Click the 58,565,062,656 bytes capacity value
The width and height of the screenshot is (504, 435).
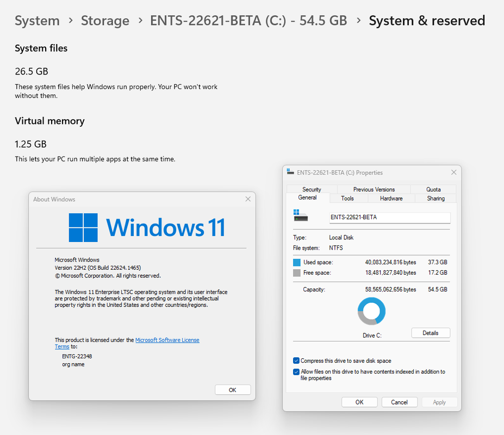tap(390, 289)
